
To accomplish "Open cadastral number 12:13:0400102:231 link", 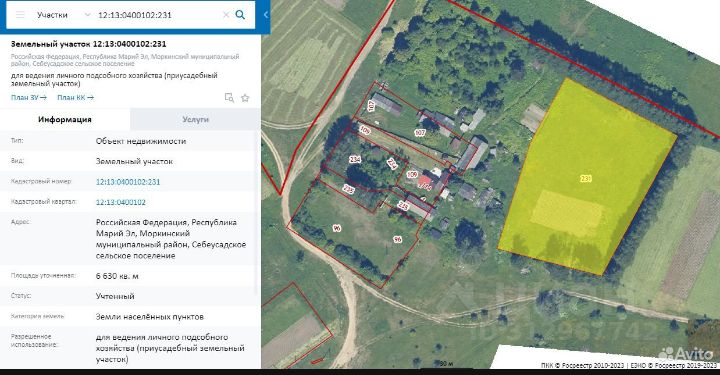I will pos(128,182).
